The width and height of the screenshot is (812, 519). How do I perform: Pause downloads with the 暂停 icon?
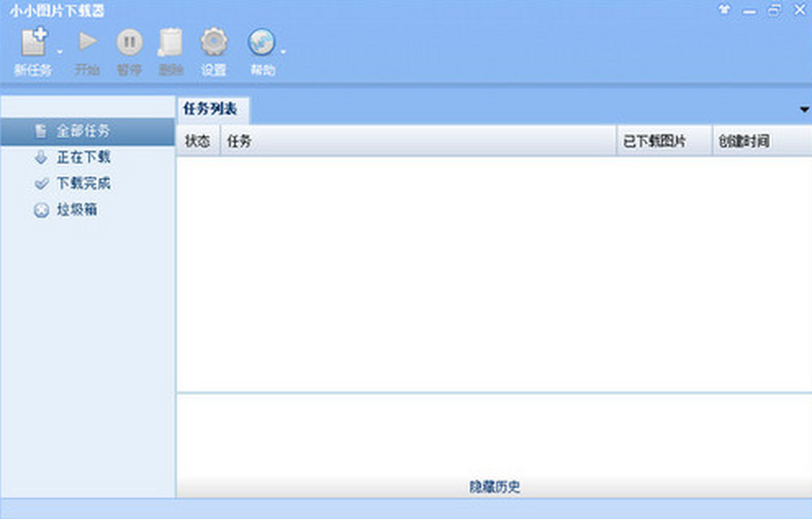click(x=129, y=43)
